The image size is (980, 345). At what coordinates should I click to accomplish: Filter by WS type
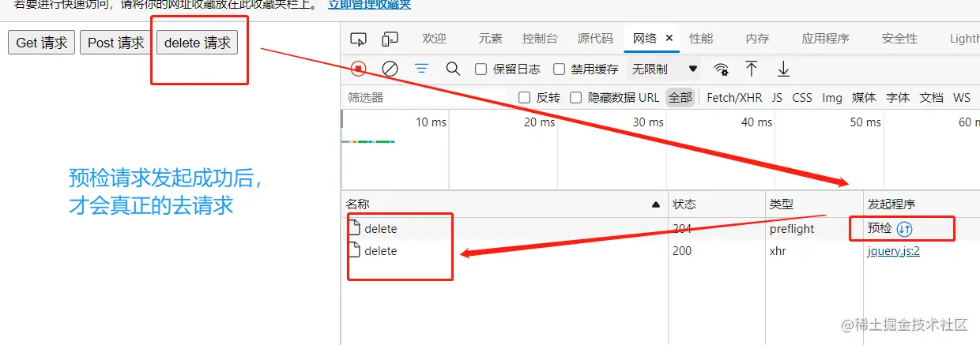[x=961, y=98]
